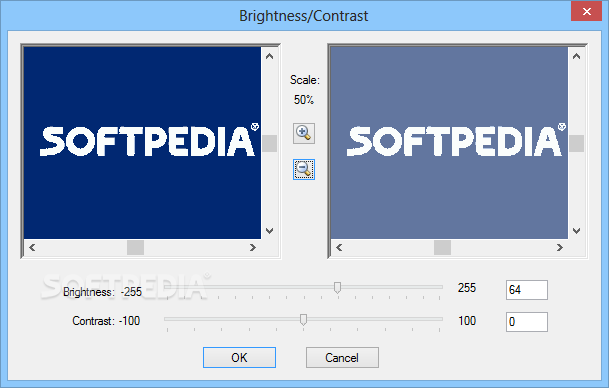Click the left arrow of the original preview's scrollbar

[32, 247]
